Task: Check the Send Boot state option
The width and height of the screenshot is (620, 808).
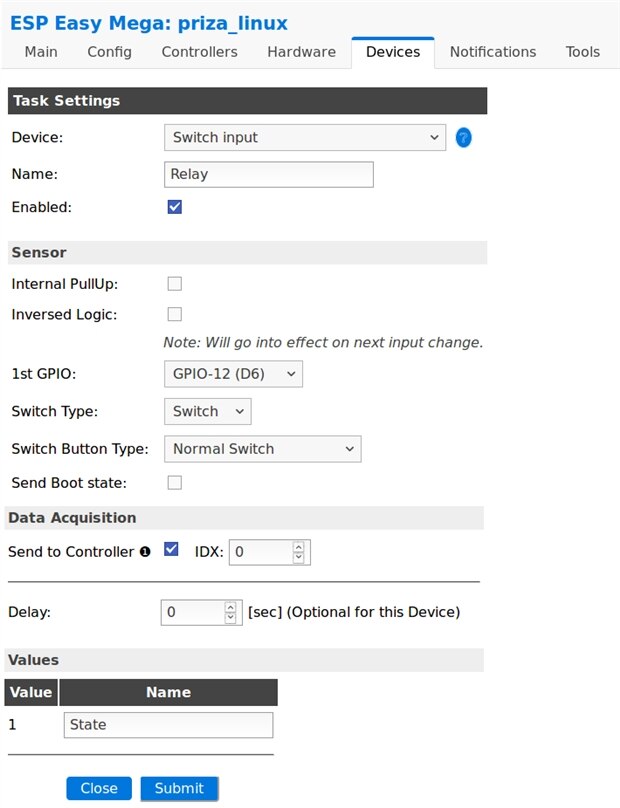Action: [x=174, y=483]
